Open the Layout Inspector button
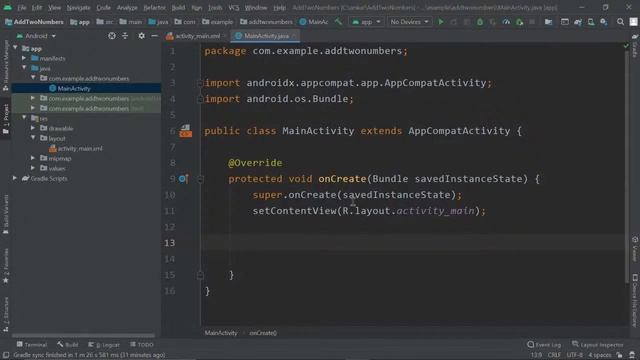The height and width of the screenshot is (360, 640). tap(598, 344)
